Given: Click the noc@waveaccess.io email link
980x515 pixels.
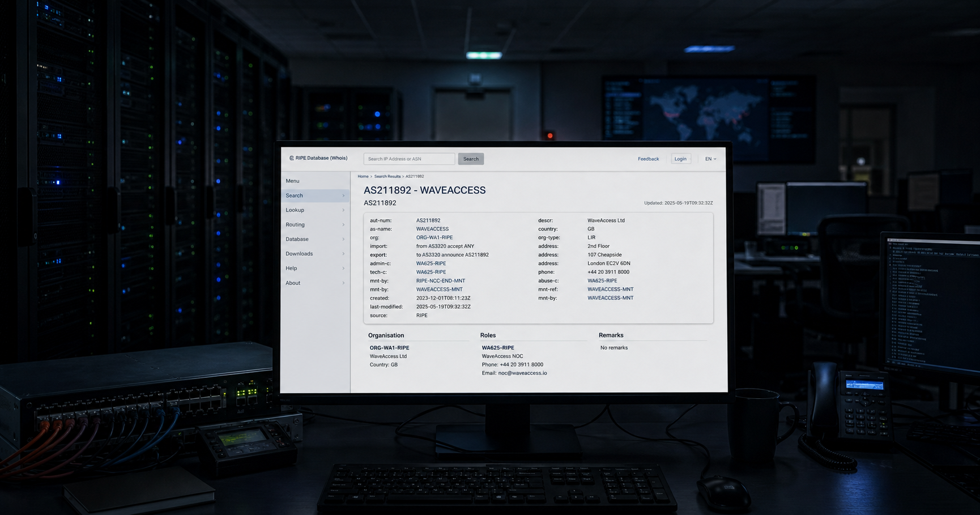Looking at the screenshot, I should pyautogui.click(x=523, y=373).
